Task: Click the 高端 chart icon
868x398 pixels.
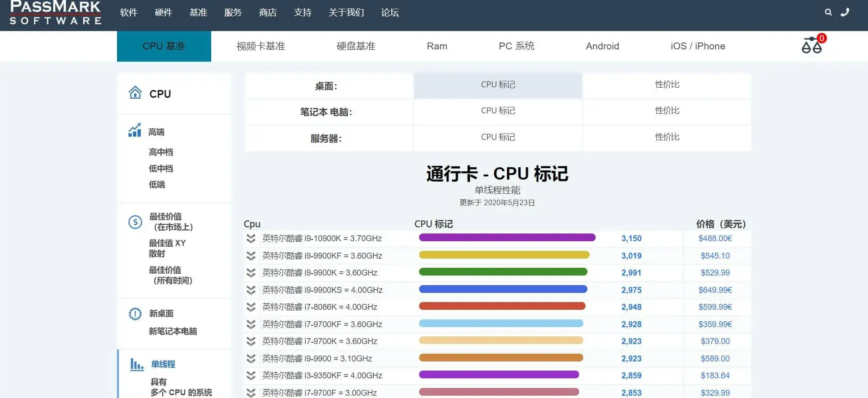Action: pos(134,130)
